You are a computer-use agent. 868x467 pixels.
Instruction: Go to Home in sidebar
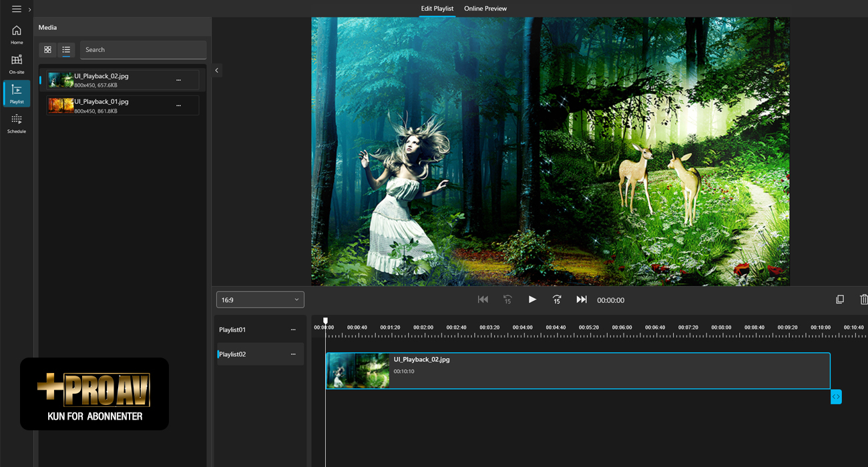pos(17,35)
